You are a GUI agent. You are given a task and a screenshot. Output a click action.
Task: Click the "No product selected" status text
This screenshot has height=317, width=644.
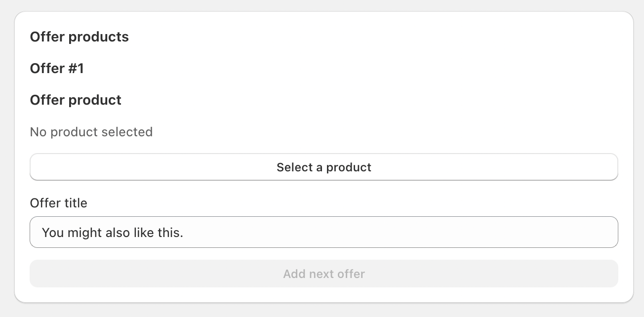(x=91, y=132)
